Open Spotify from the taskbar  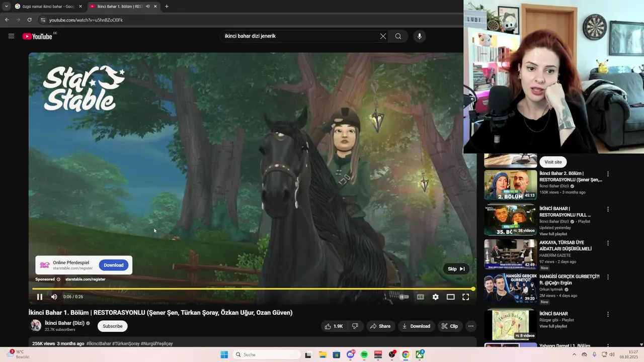coord(364,354)
